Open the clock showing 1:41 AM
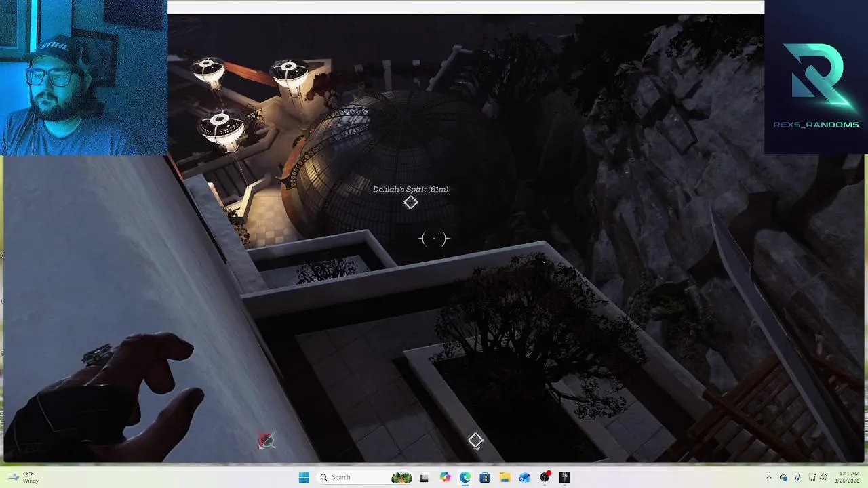The image size is (868, 488). [848, 477]
